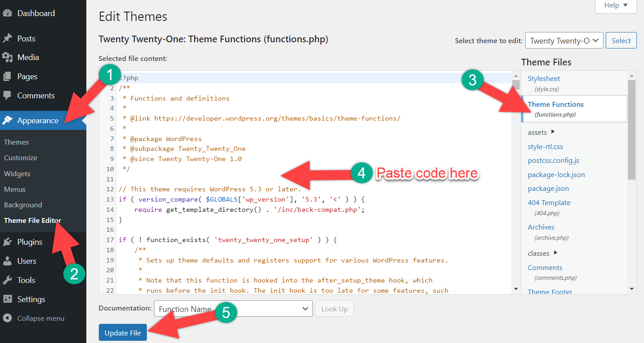The image size is (644, 343).
Task: Click the Media library icon
Action: point(7,57)
